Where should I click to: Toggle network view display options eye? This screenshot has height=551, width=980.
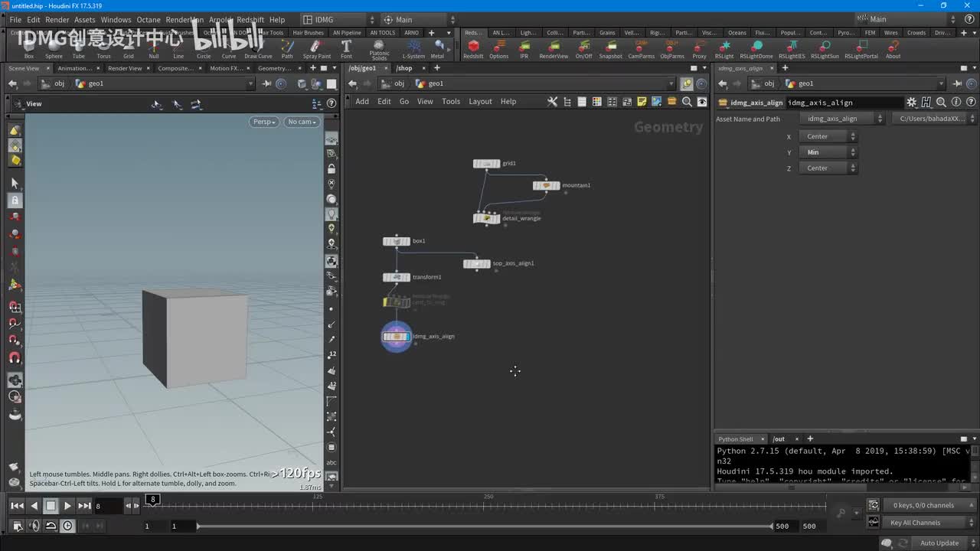(702, 102)
